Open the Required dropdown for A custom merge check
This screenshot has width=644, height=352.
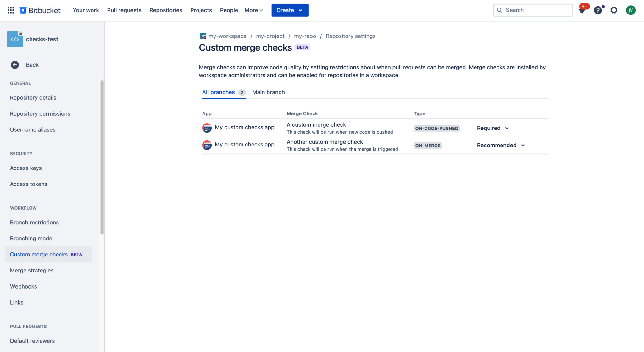coord(493,128)
